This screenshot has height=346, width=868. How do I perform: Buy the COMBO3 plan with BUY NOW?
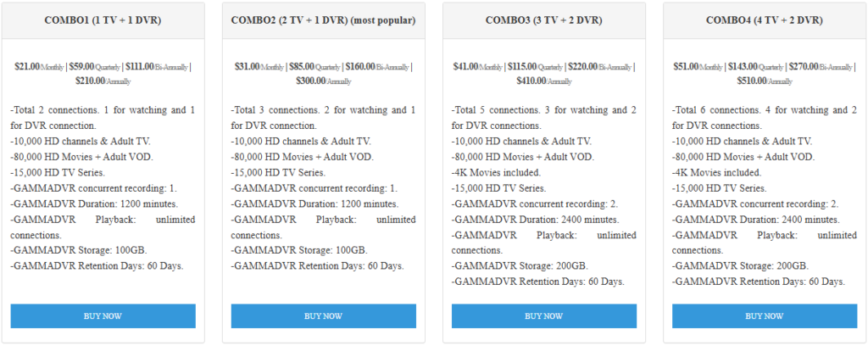[543, 316]
